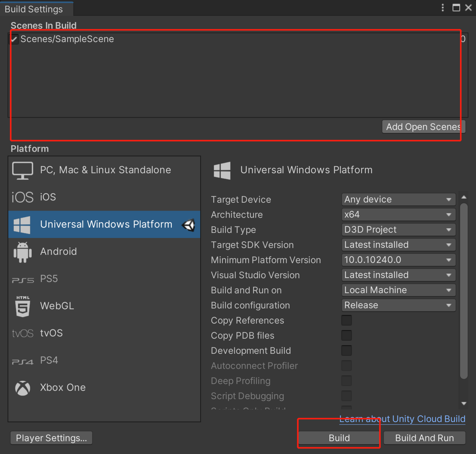The image size is (476, 454).
Task: Click the Deep Profiling checkbox
Action: tap(347, 381)
